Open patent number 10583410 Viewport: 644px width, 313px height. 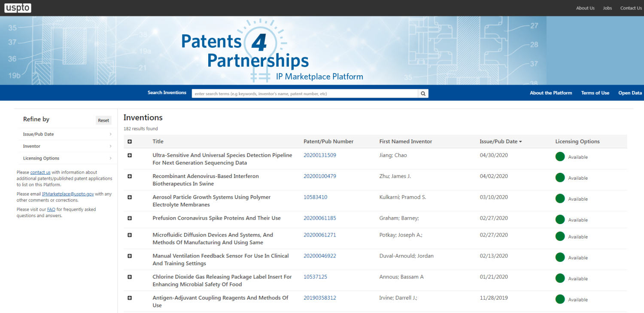(x=316, y=197)
